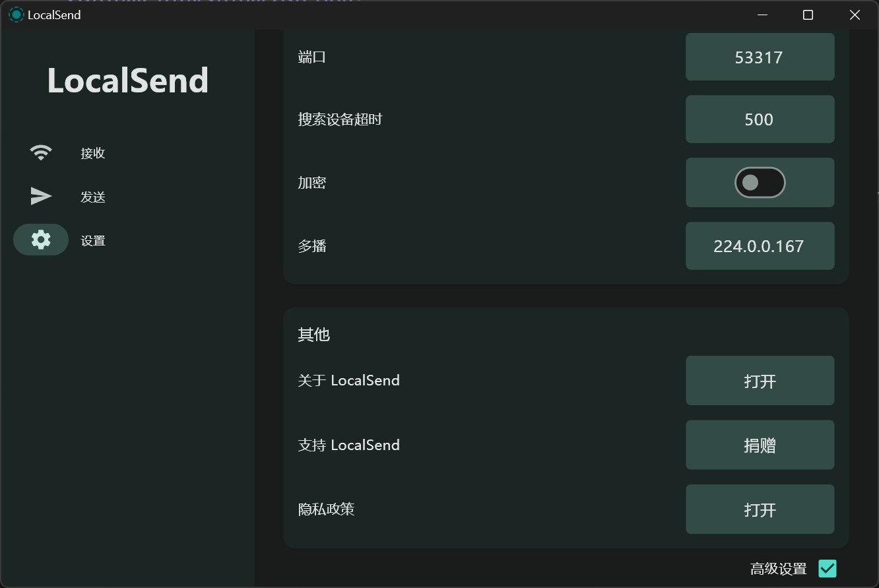The width and height of the screenshot is (879, 588).
Task: Switch to the 发送 tab label
Action: 93,197
